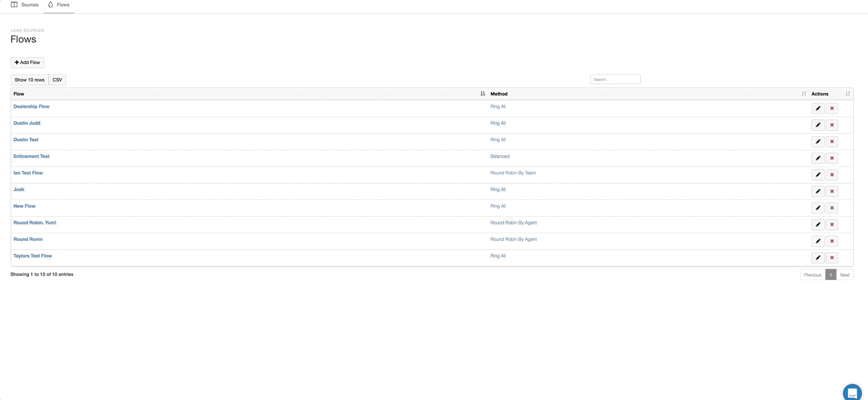The width and height of the screenshot is (868, 400).
Task: Sort by Flow column sort icon
Action: click(482, 94)
